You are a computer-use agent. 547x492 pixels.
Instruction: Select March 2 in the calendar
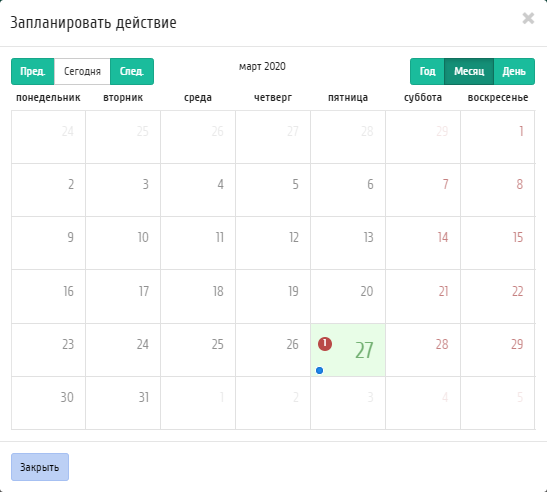(48, 190)
